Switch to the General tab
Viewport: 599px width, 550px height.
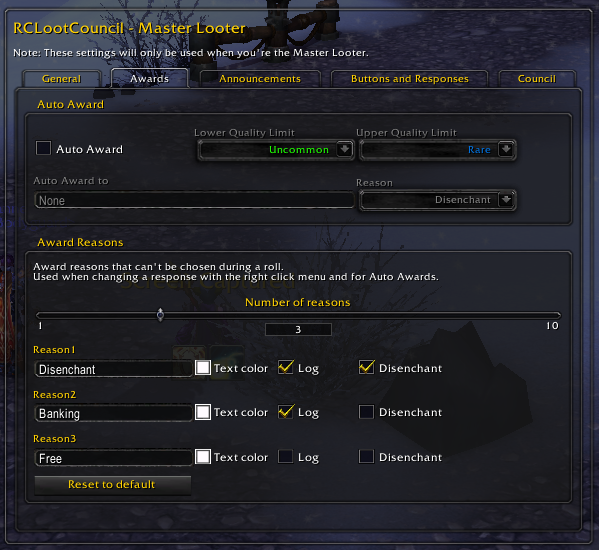[62, 79]
